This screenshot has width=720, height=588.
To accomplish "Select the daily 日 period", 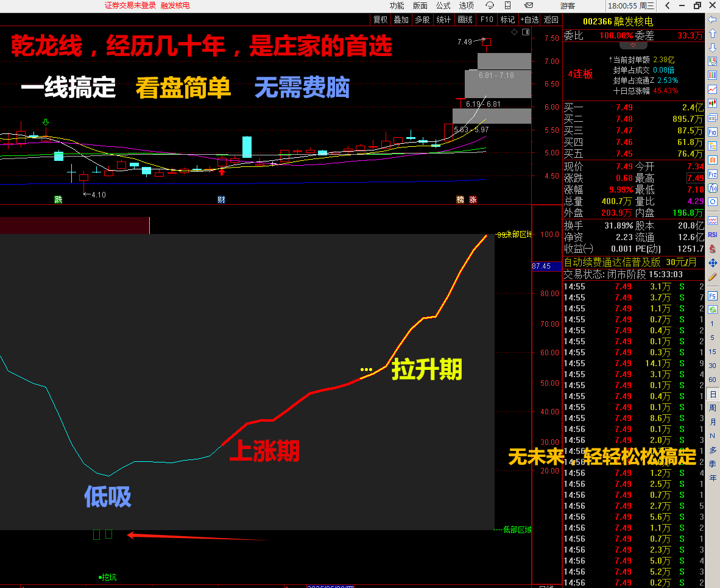I will [x=712, y=394].
